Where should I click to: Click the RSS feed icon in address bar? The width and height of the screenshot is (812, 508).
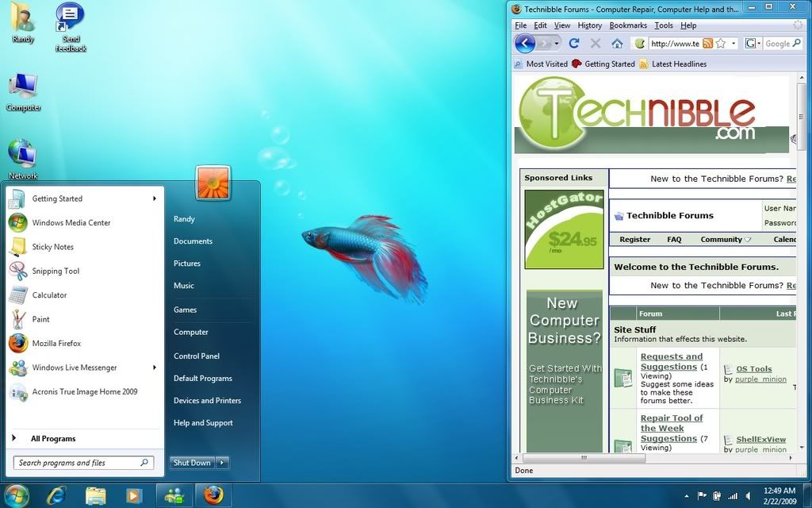coord(707,44)
